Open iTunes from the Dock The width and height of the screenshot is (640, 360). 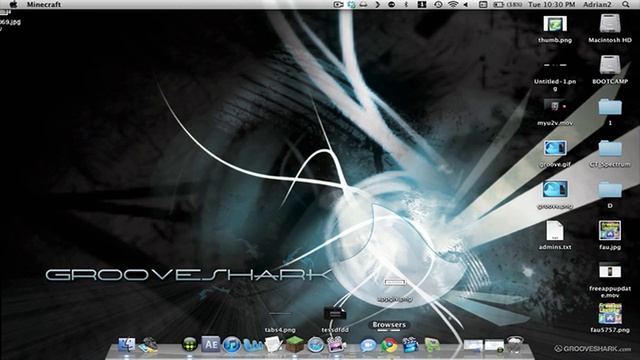(x=231, y=345)
